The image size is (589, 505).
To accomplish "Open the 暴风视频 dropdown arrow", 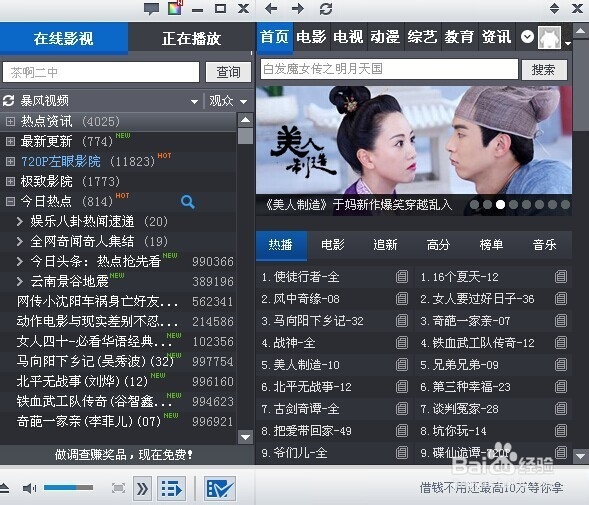I will coord(194,101).
